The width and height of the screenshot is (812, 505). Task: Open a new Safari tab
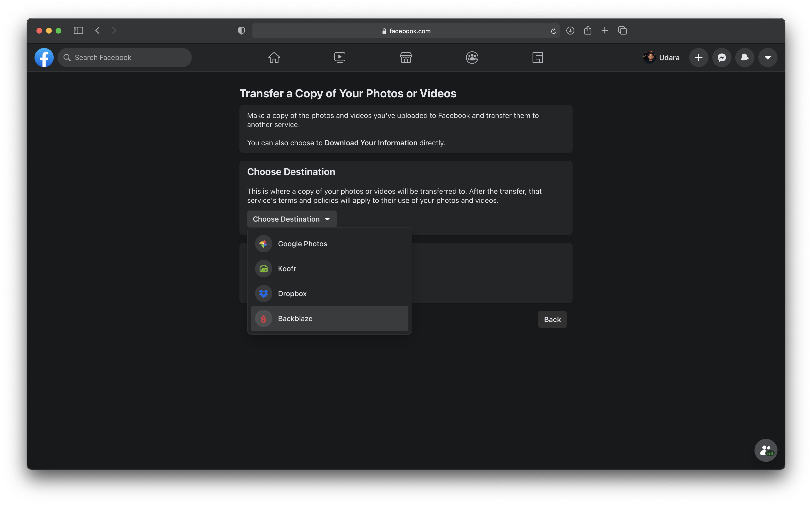click(605, 31)
